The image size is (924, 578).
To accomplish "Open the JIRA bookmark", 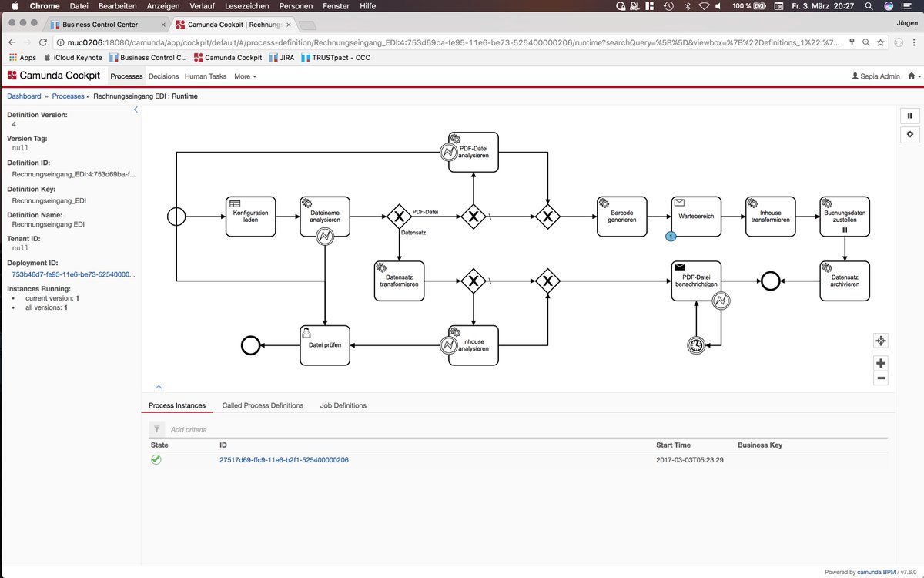I will (x=281, y=58).
